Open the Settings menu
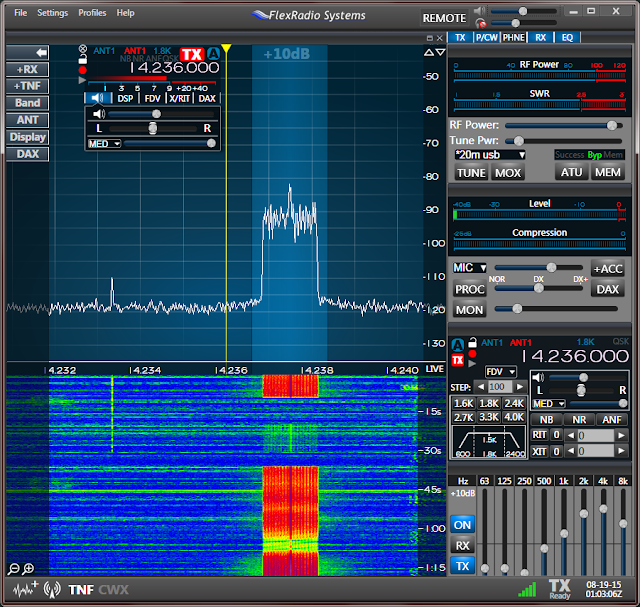The image size is (640, 607). [x=53, y=13]
